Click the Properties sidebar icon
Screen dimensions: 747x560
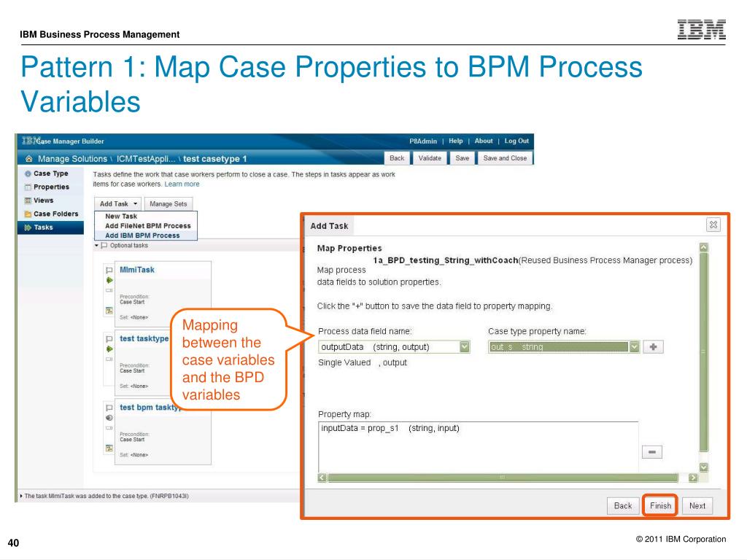pyautogui.click(x=28, y=187)
